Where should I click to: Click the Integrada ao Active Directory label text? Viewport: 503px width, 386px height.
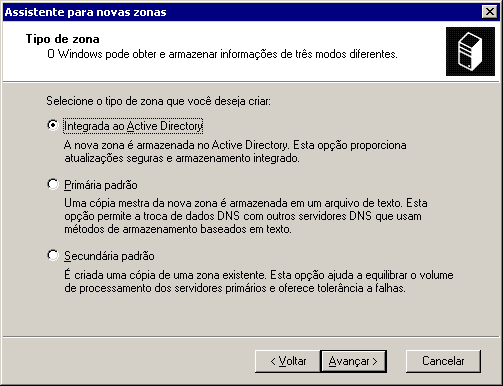tap(133, 126)
